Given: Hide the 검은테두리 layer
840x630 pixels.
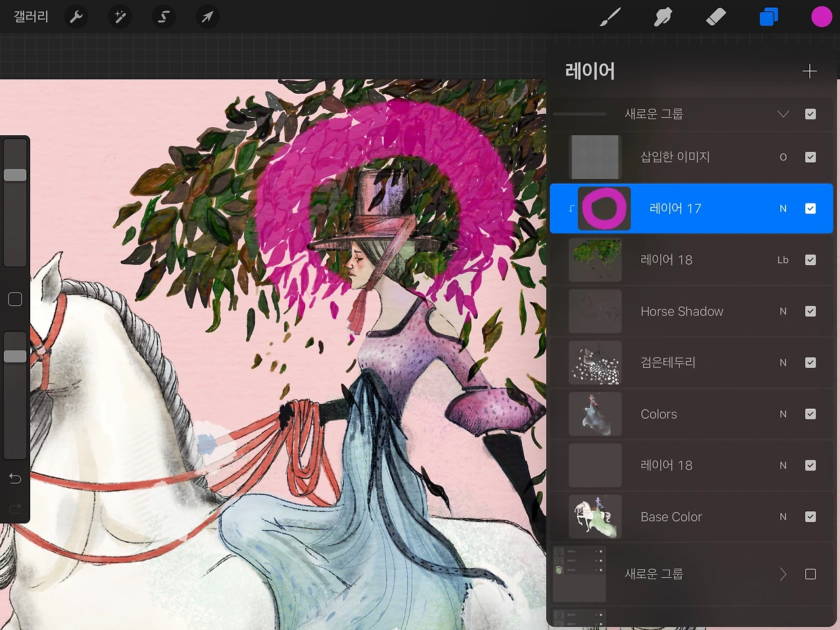Looking at the screenshot, I should [x=810, y=363].
